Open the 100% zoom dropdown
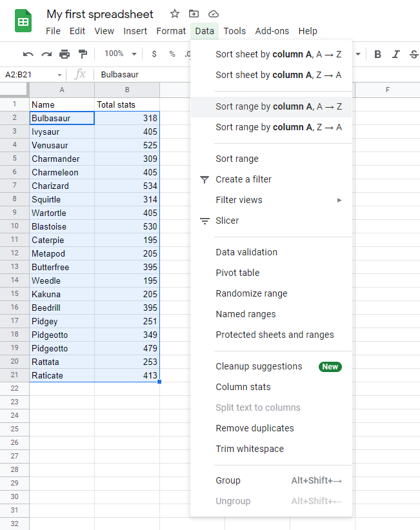 point(121,54)
